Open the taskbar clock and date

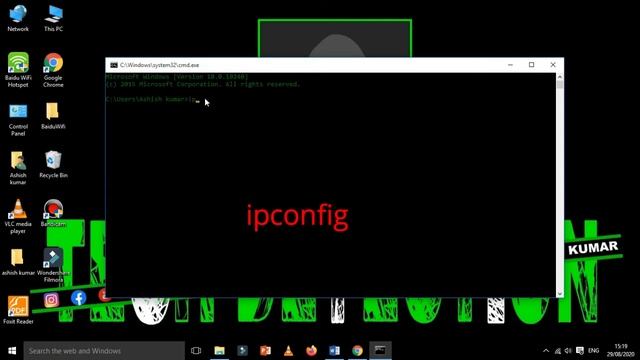point(620,351)
